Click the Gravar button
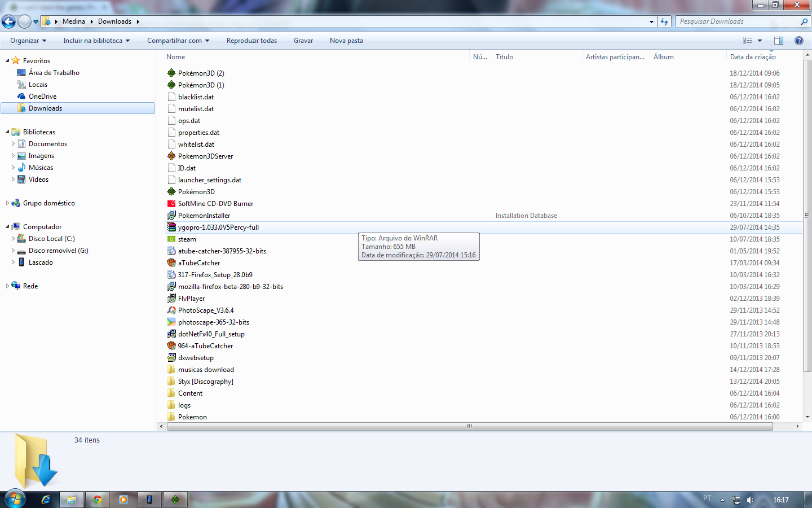Screen dimensions: 812x508 click(x=303, y=41)
